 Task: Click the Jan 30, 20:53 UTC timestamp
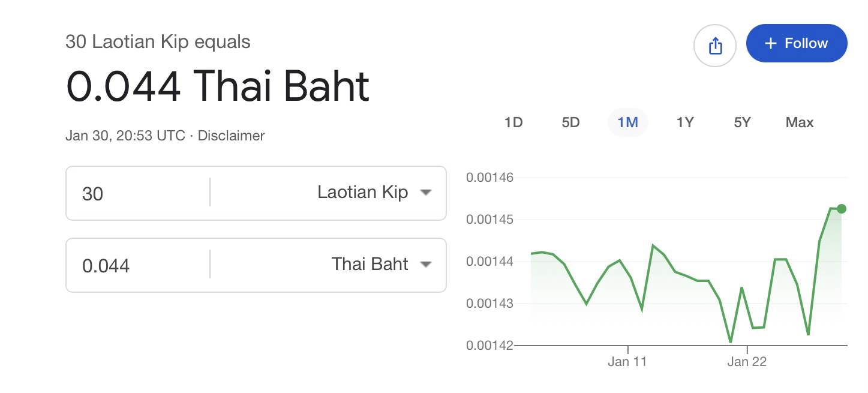[125, 136]
